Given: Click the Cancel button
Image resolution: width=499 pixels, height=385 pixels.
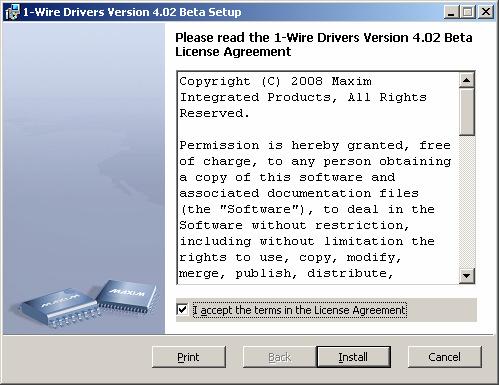Looking at the screenshot, I should point(445,357).
